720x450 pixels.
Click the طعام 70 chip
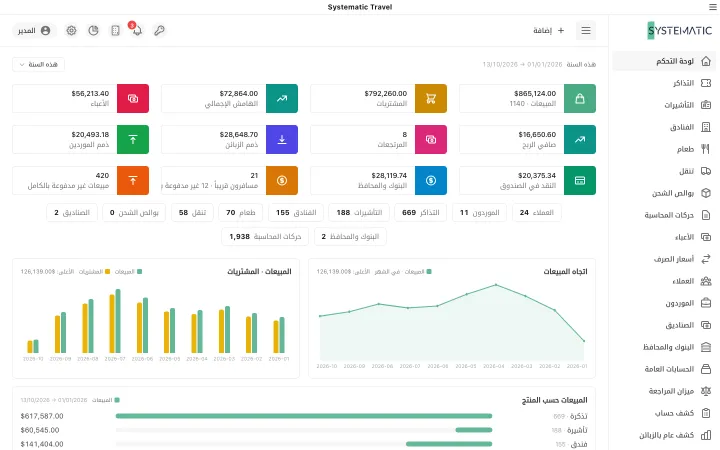coord(241,213)
